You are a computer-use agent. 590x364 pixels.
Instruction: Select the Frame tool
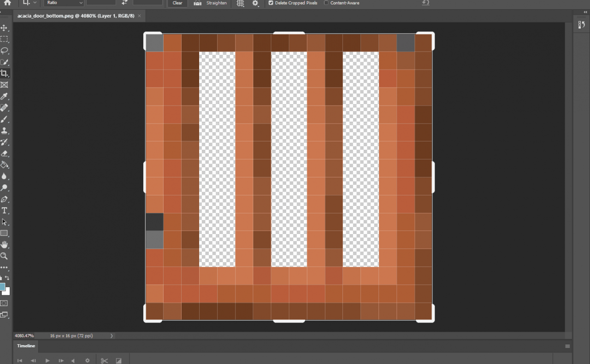[x=4, y=85]
